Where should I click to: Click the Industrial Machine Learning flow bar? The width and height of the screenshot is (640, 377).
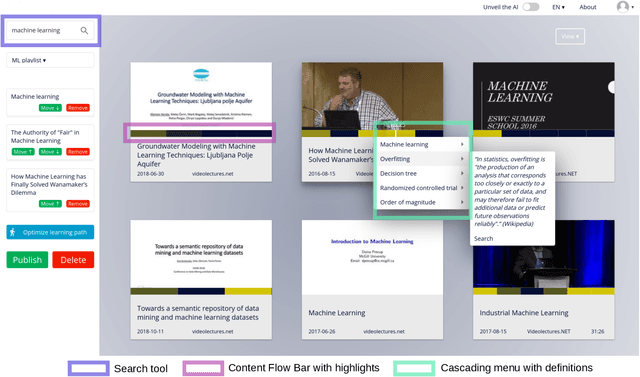(544, 291)
